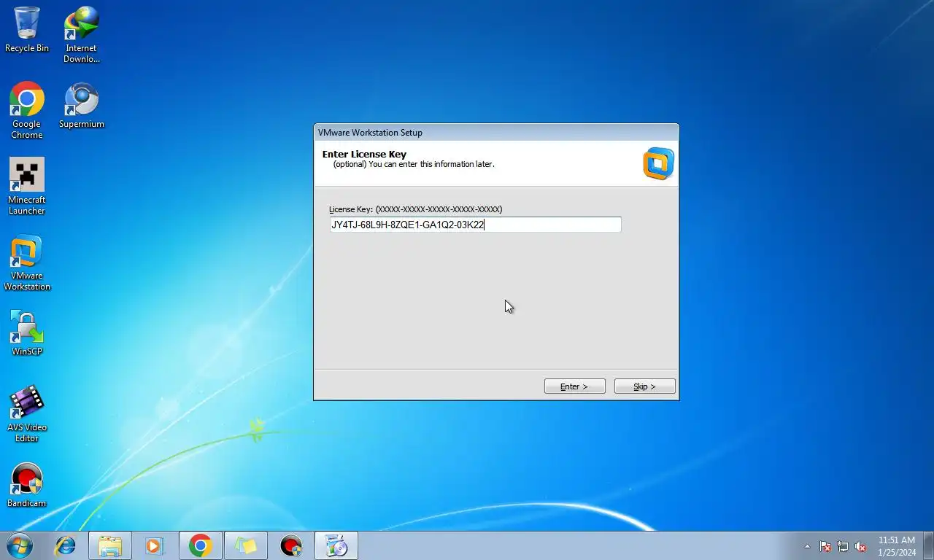Click the Enter > button in VMware Setup

coord(574,386)
